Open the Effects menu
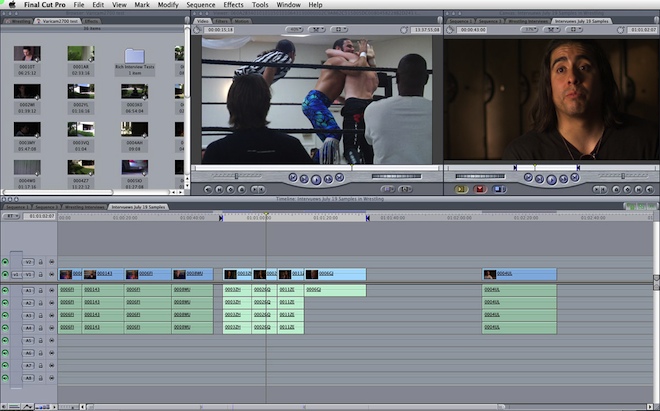Image resolution: width=660 pixels, height=411 pixels. click(x=233, y=5)
